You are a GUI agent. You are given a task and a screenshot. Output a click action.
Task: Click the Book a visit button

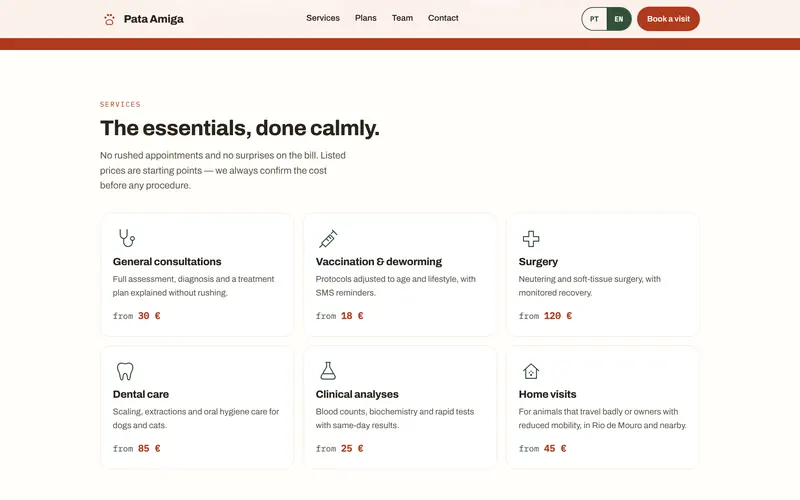[668, 19]
